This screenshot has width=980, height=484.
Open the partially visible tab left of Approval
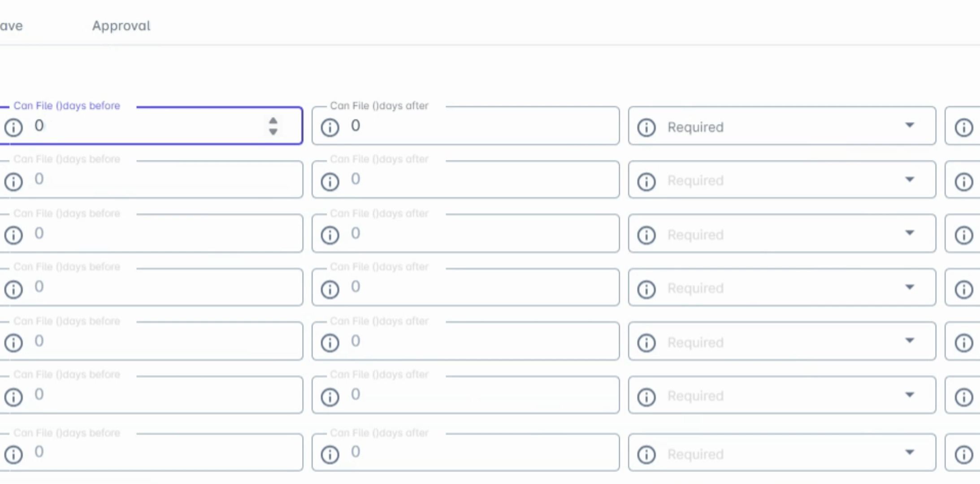11,26
